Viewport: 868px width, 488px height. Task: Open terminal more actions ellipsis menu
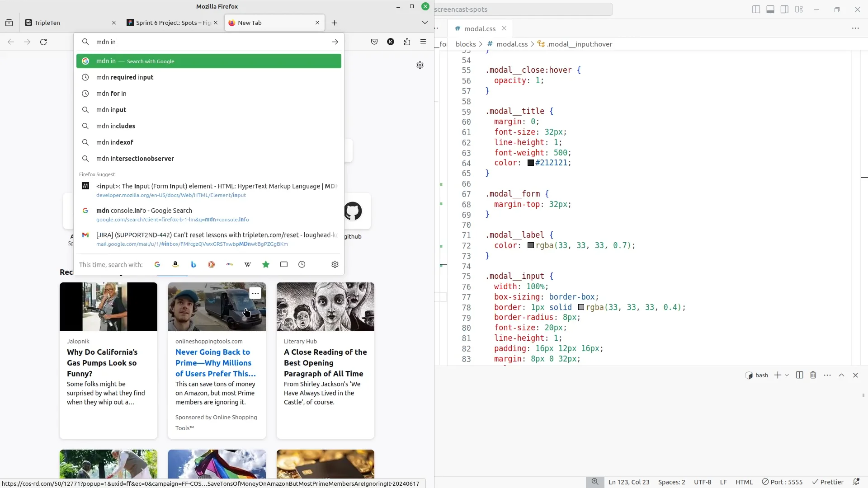[827, 375]
